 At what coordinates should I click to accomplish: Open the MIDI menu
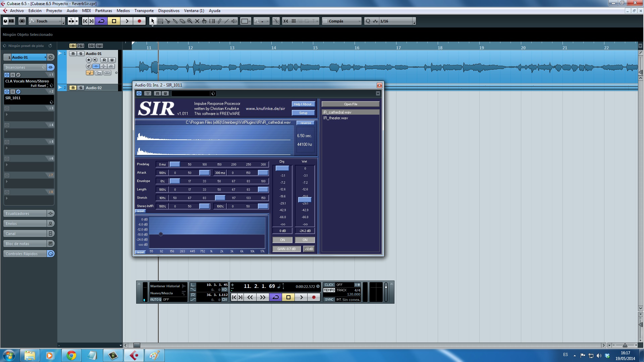pyautogui.click(x=87, y=11)
